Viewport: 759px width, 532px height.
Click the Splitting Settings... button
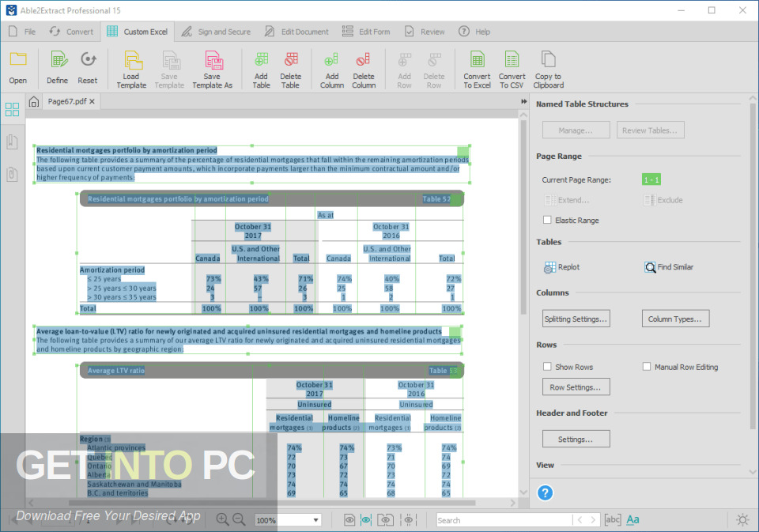coord(576,319)
